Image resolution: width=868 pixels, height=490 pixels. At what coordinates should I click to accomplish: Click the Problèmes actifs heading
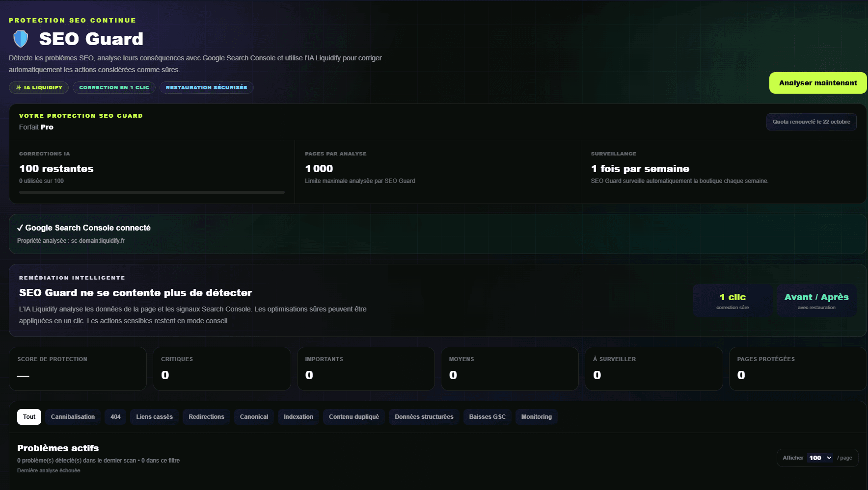coord(58,448)
